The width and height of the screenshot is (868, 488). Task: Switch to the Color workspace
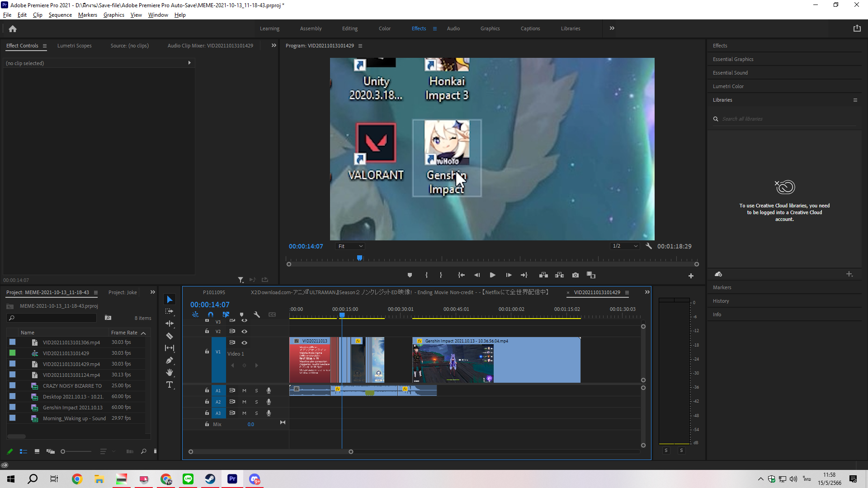(x=385, y=28)
